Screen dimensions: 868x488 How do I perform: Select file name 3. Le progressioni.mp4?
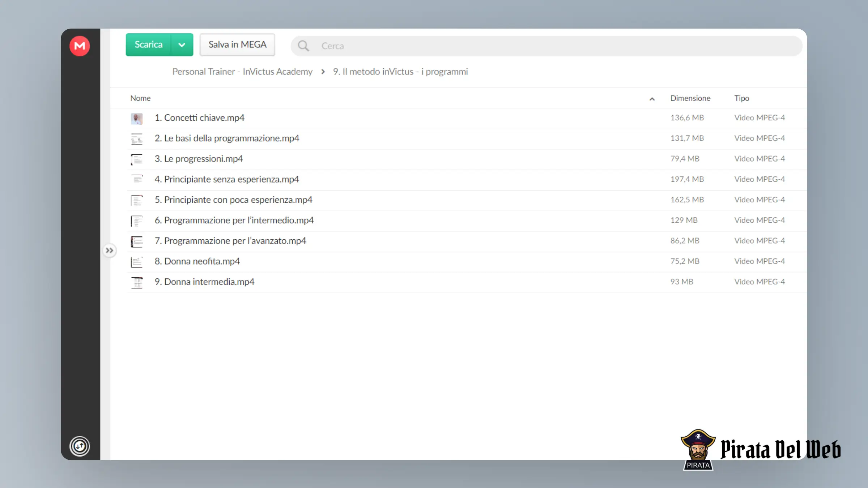199,159
